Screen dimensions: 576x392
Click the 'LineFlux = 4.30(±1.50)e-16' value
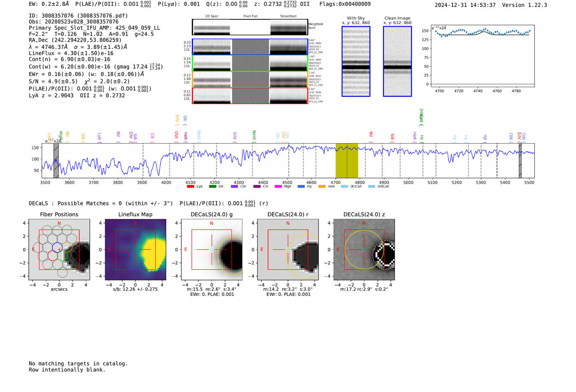pyautogui.click(x=71, y=53)
